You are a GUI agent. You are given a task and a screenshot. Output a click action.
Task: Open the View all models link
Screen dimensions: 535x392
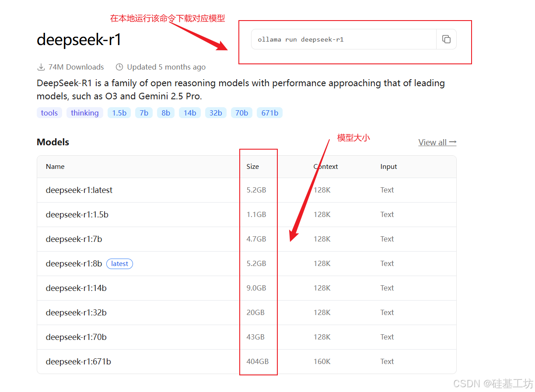[437, 142]
